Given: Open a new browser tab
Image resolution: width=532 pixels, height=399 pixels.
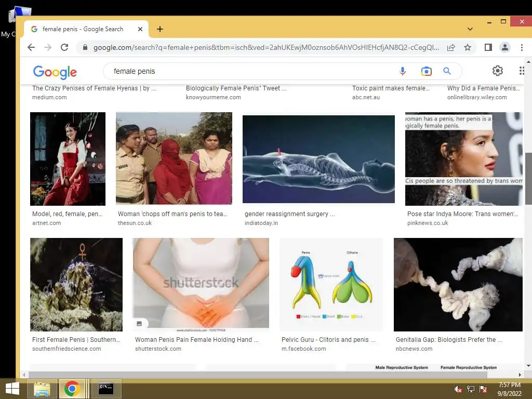Looking at the screenshot, I should click(160, 29).
